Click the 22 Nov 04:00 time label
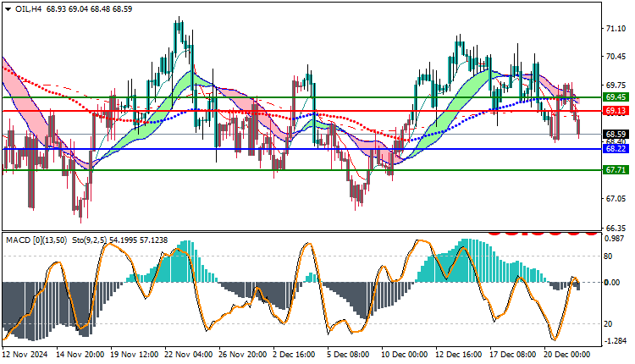Viewport: 635px width, 364px height. pyautogui.click(x=188, y=355)
